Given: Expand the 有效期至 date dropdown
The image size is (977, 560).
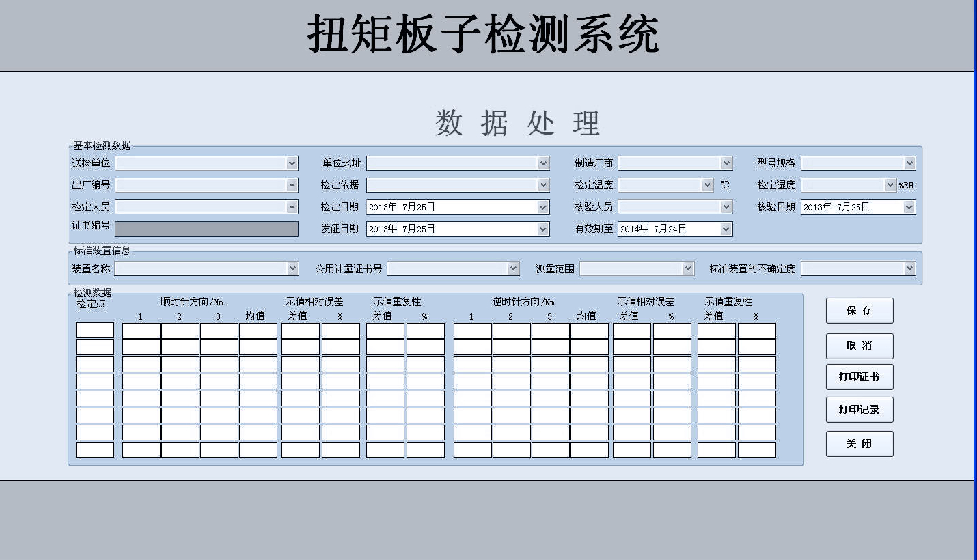Looking at the screenshot, I should [726, 229].
